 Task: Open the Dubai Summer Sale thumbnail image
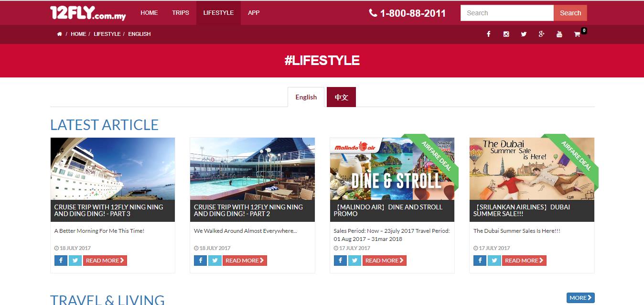point(532,169)
